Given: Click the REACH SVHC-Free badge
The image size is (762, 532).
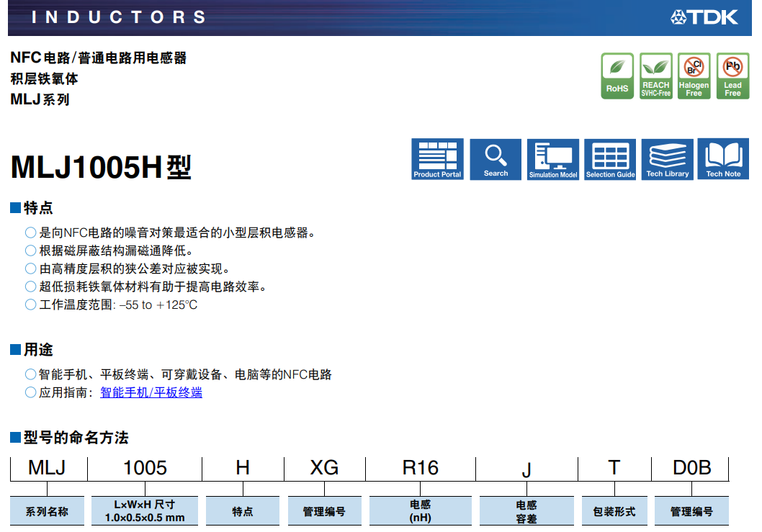Looking at the screenshot, I should (656, 76).
